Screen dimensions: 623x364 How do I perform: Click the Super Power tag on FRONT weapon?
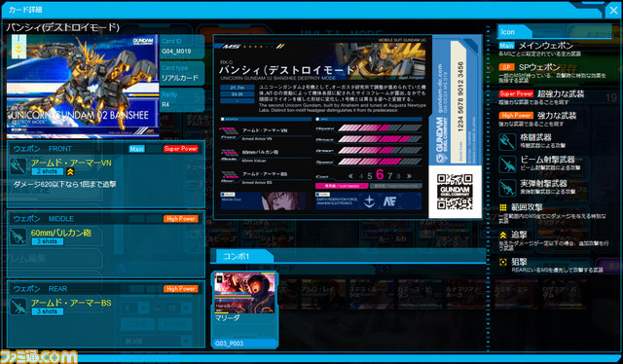181,149
